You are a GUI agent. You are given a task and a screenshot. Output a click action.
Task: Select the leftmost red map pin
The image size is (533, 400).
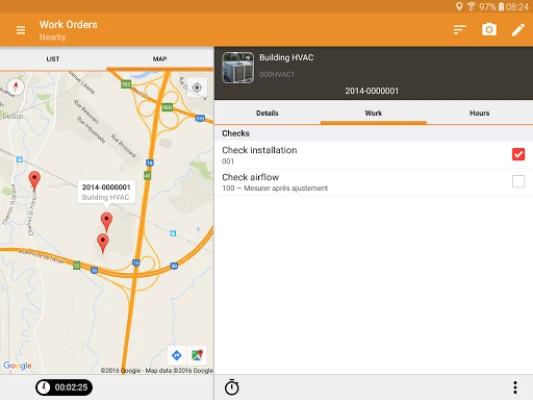point(34,180)
